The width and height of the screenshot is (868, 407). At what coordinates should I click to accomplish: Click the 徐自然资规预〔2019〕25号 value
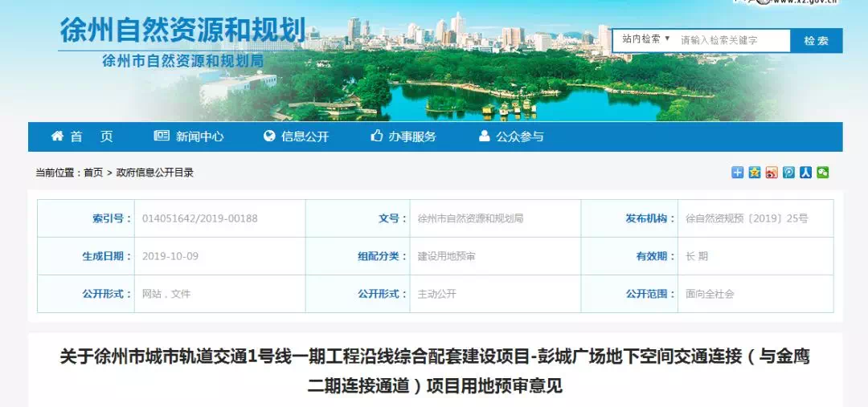coord(747,218)
